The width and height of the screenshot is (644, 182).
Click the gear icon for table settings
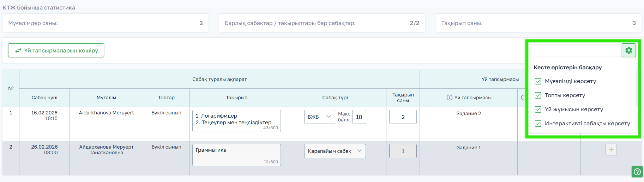point(628,50)
